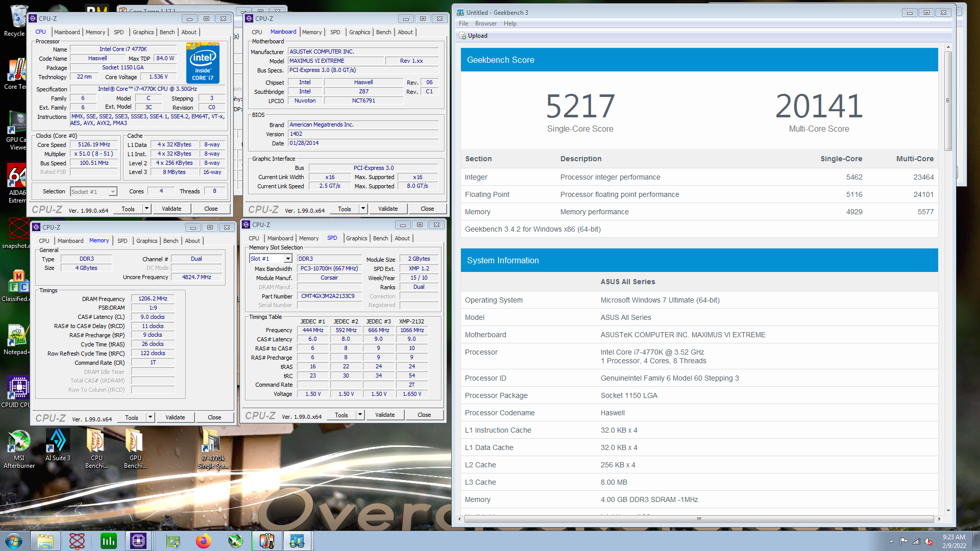Open File Explorer from the taskbar
The image size is (980, 551).
tap(45, 541)
